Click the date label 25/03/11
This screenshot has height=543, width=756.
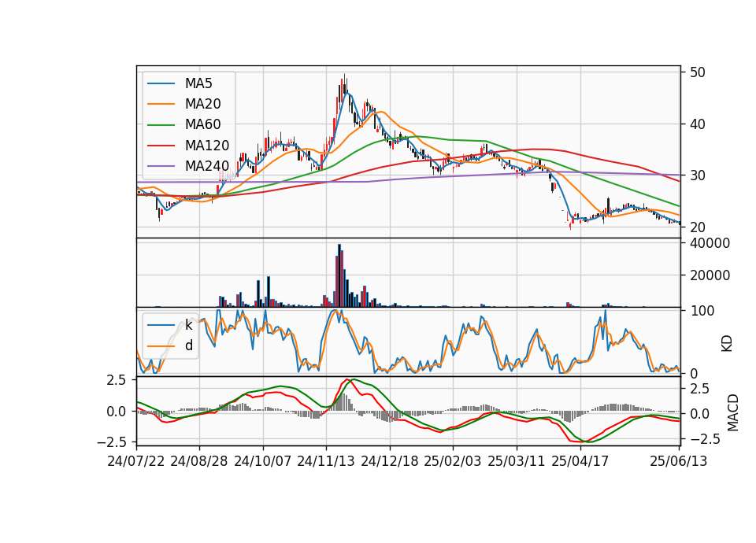[517, 461]
